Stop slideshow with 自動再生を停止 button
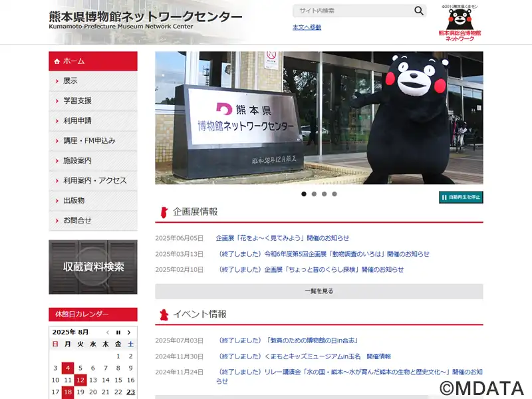The image size is (532, 399). [461, 197]
